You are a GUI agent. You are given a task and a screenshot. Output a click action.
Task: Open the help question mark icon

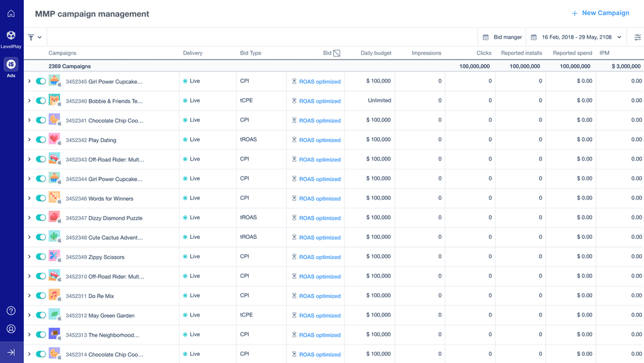(x=11, y=310)
